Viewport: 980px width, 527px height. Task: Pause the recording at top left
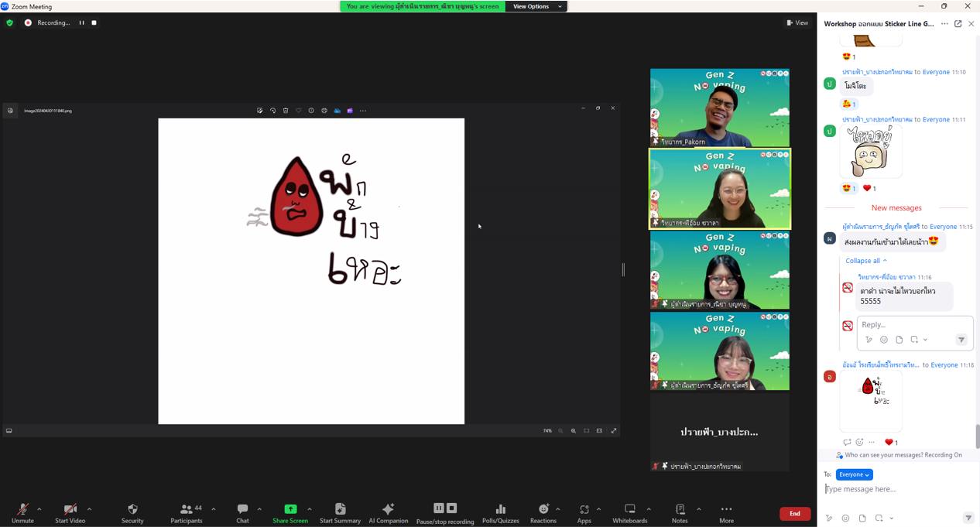click(81, 23)
